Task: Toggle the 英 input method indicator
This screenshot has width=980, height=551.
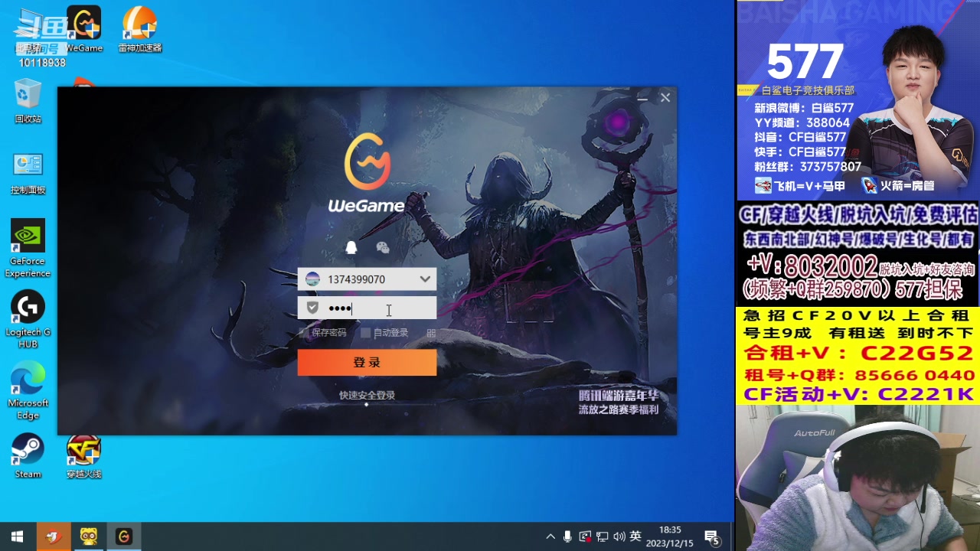Action: click(635, 536)
